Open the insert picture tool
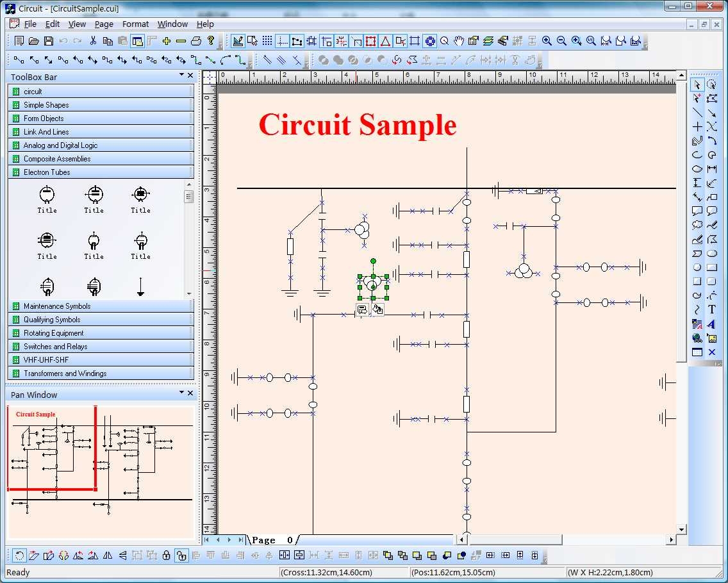Image resolution: width=728 pixels, height=583 pixels. pyautogui.click(x=711, y=338)
